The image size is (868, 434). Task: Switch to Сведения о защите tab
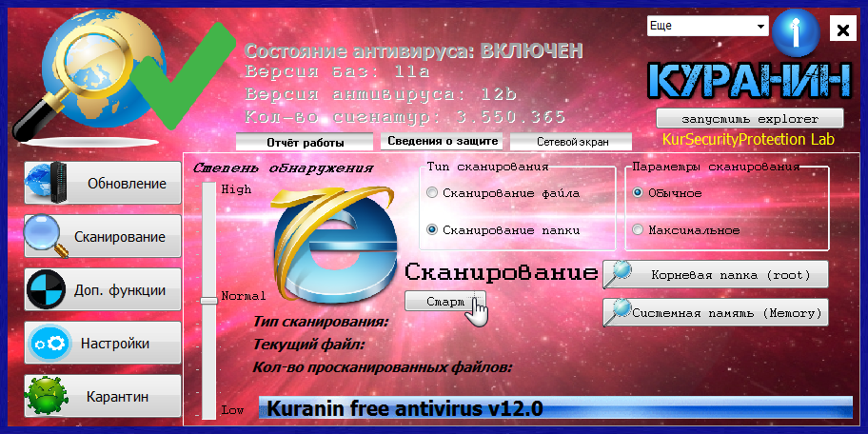tap(443, 141)
